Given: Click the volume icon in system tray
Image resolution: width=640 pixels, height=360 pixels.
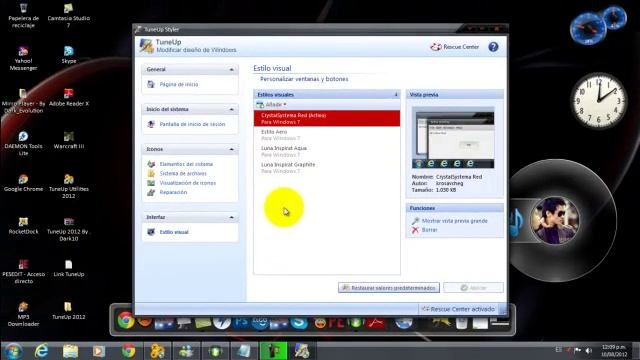Looking at the screenshot, I should coord(588,351).
